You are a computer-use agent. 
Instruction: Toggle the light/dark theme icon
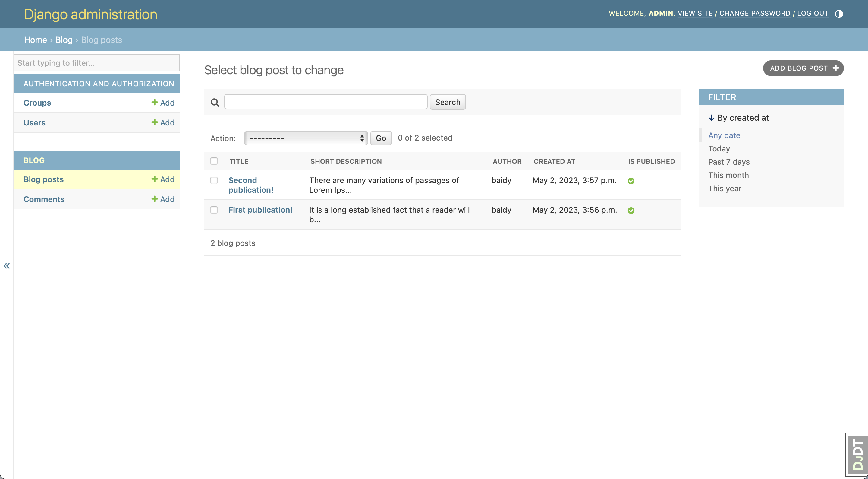pyautogui.click(x=839, y=14)
